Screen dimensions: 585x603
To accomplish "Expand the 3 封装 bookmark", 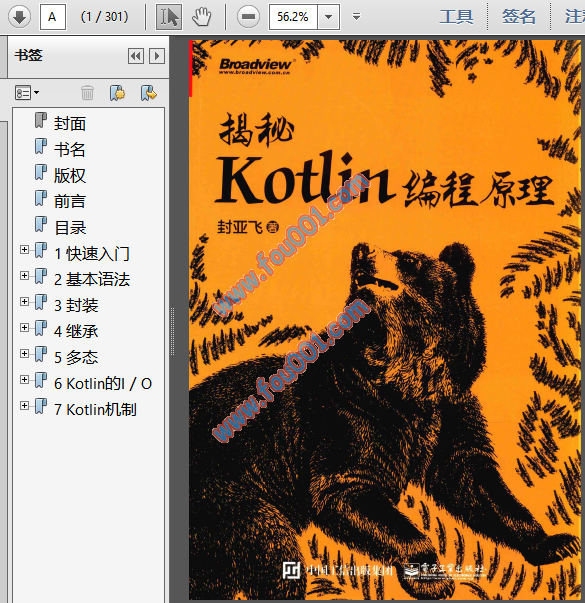I will coord(24,302).
